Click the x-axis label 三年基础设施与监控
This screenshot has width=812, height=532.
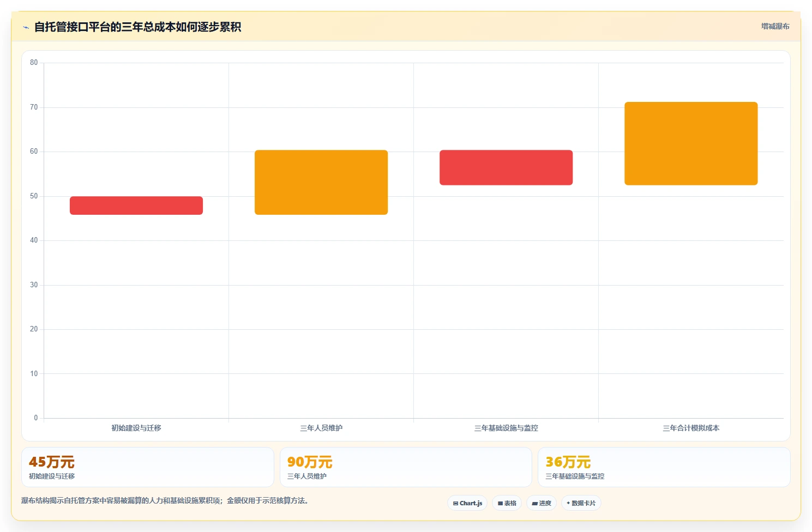[506, 428]
